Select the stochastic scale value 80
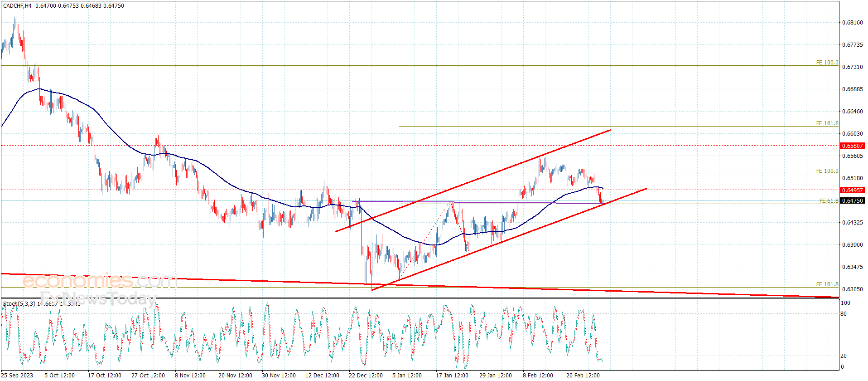 click(x=844, y=314)
